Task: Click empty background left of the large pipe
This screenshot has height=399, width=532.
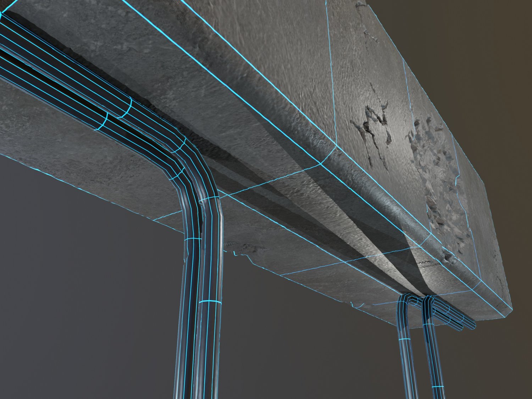Action: (89, 284)
